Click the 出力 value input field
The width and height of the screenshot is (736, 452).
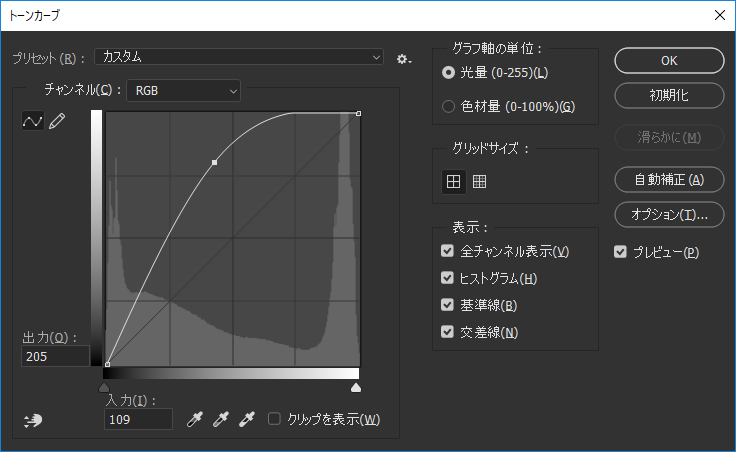click(x=55, y=356)
